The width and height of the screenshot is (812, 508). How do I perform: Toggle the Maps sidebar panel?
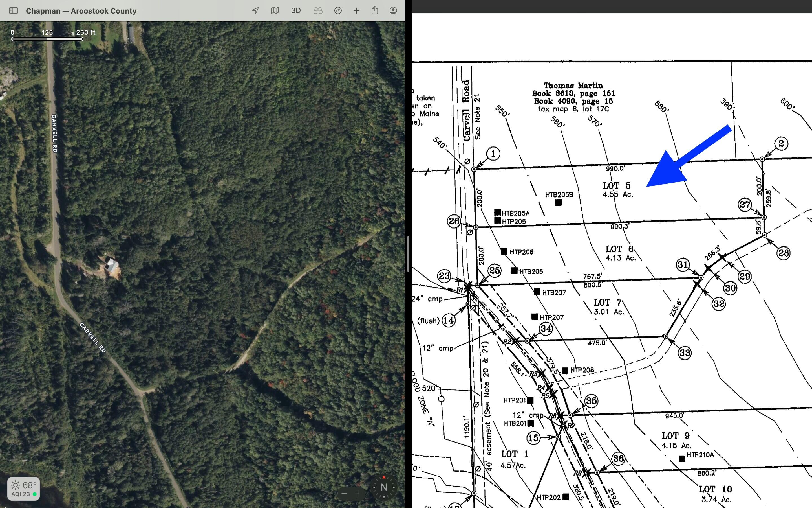coord(14,11)
